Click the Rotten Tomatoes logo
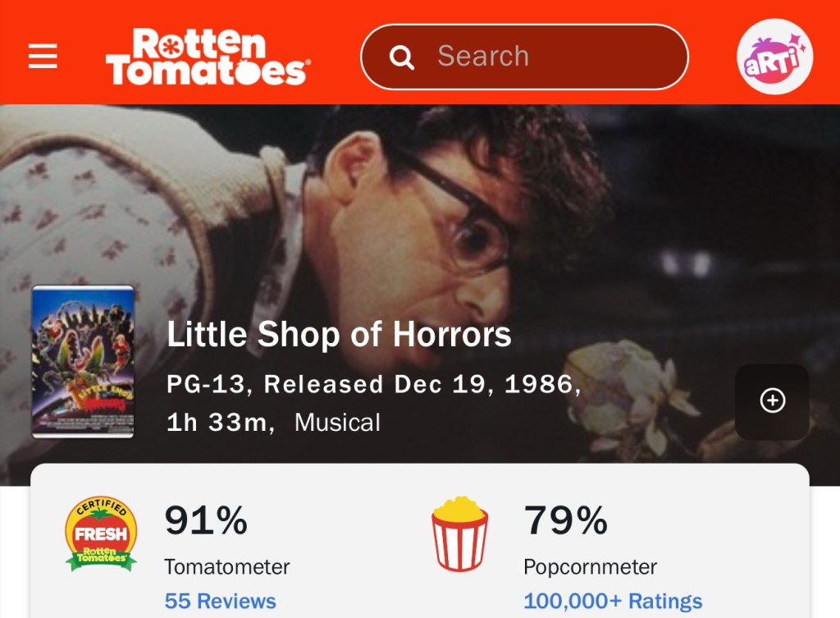The height and width of the screenshot is (618, 840). [208, 57]
